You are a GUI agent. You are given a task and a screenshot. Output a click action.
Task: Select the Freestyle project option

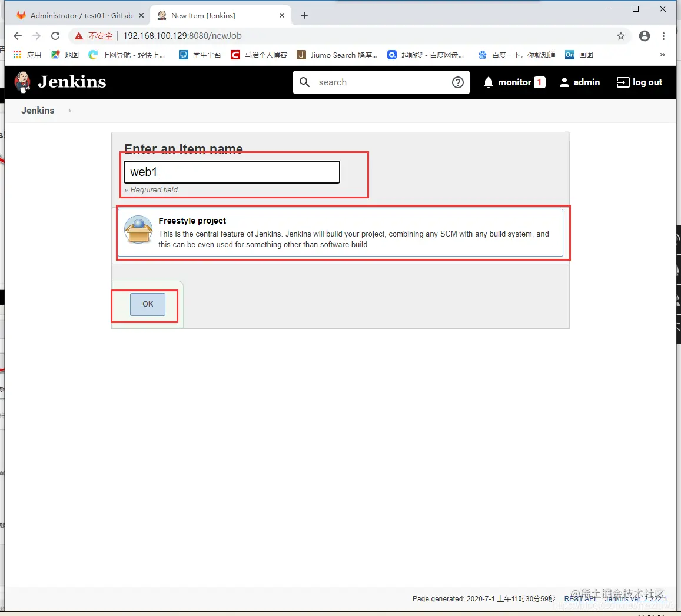340,232
